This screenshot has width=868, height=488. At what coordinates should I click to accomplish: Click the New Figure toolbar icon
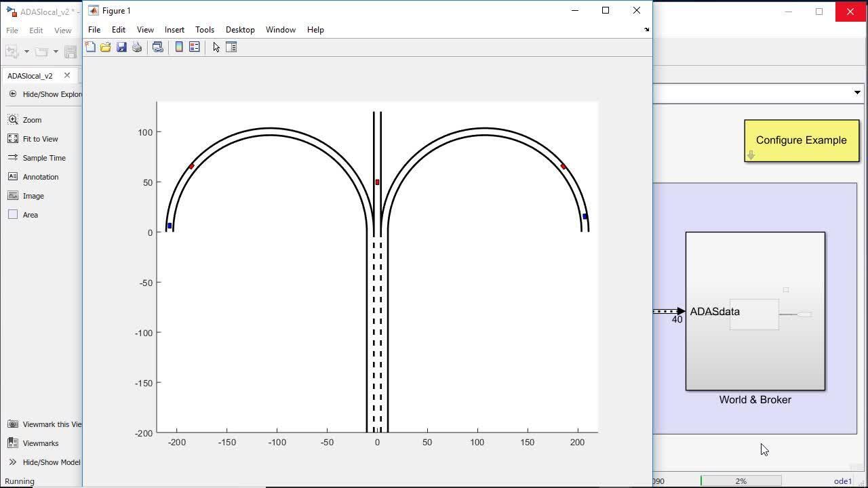90,47
